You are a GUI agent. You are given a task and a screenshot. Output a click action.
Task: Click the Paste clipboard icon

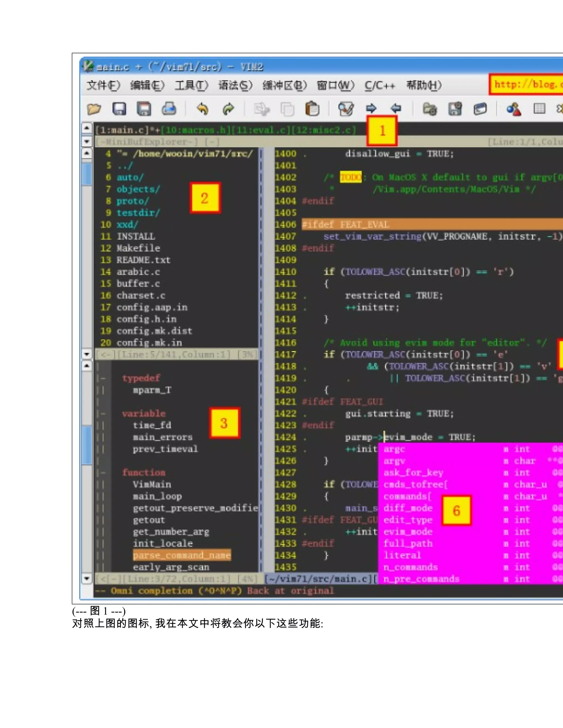312,109
